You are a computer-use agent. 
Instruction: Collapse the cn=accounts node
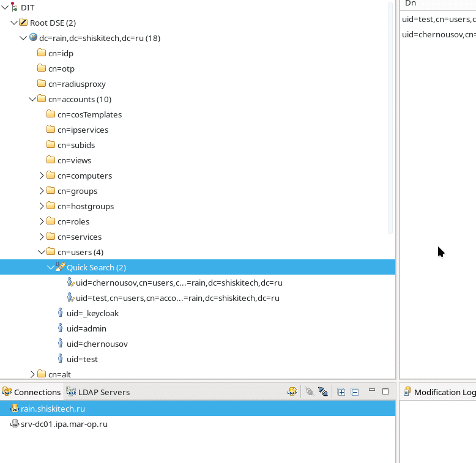32,99
